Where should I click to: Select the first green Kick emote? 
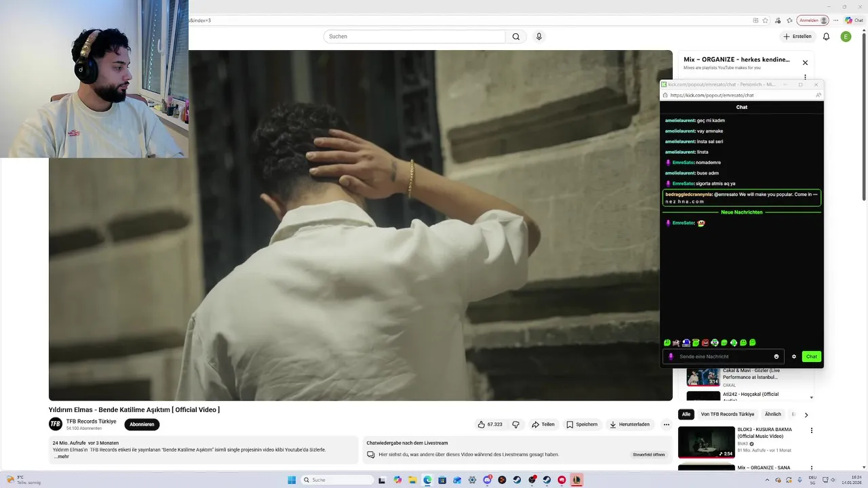[667, 343]
